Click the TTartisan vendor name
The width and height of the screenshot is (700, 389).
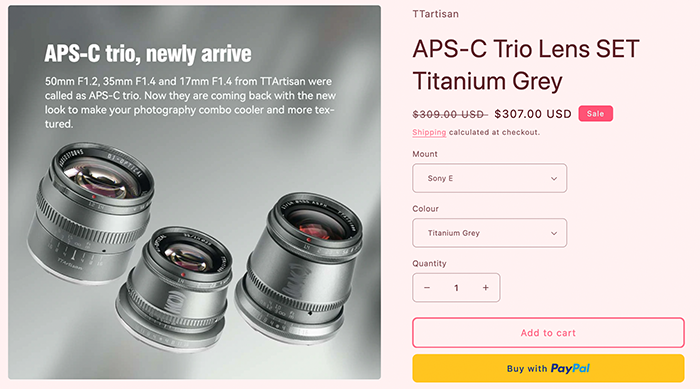pos(435,14)
